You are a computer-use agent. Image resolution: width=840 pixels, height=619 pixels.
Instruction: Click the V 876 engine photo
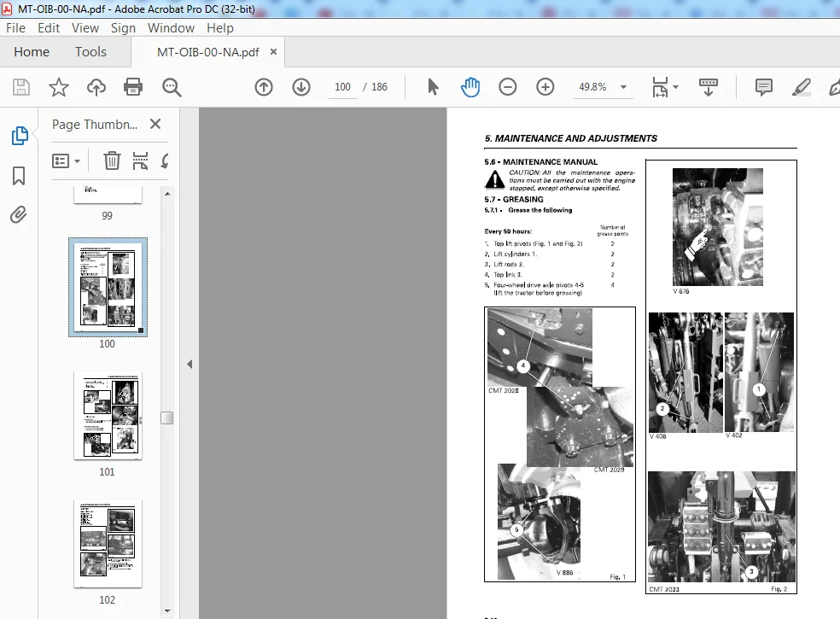(718, 227)
